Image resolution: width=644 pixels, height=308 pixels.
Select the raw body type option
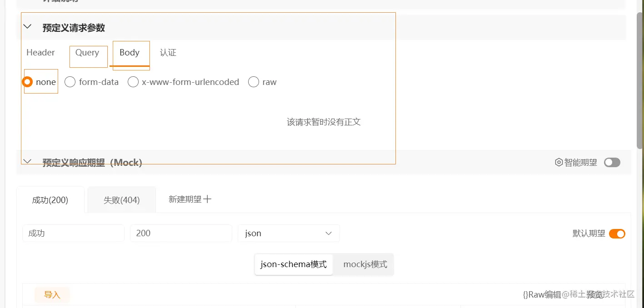254,82
